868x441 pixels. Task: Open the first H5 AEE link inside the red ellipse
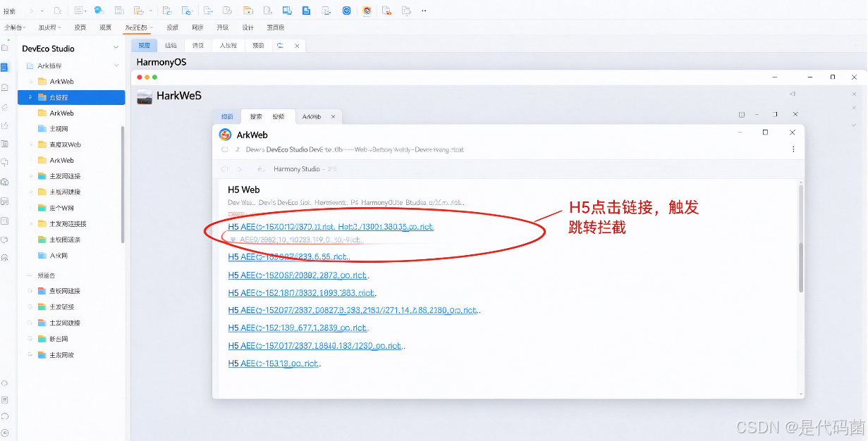click(331, 227)
